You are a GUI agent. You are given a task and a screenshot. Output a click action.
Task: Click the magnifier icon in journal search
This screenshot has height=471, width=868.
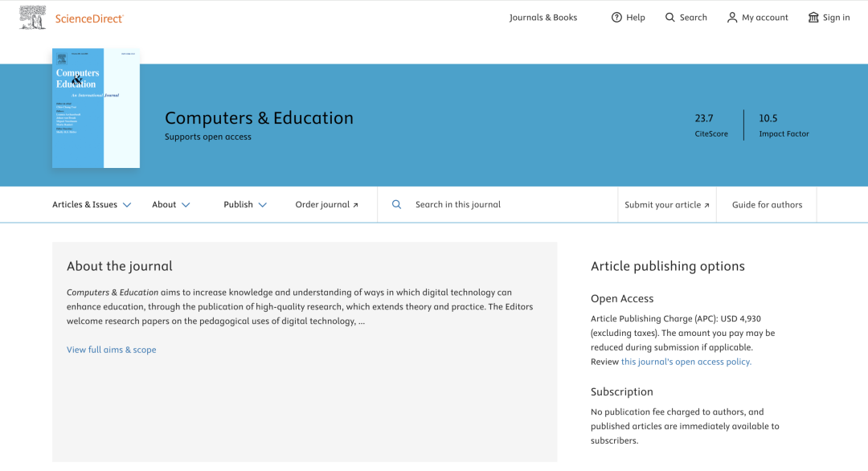pos(396,205)
